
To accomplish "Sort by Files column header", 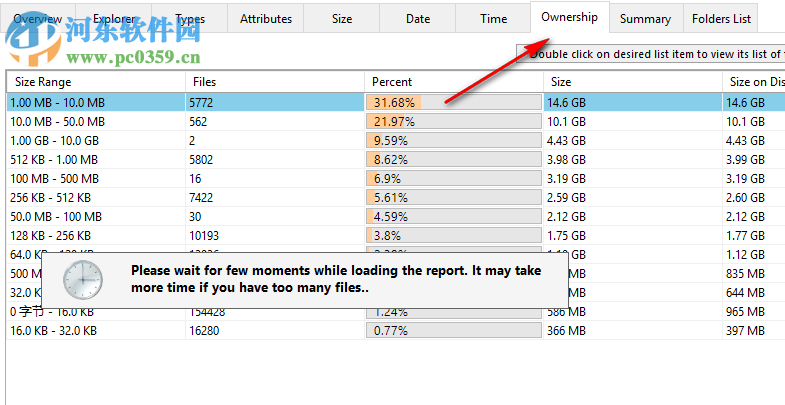I will [275, 82].
